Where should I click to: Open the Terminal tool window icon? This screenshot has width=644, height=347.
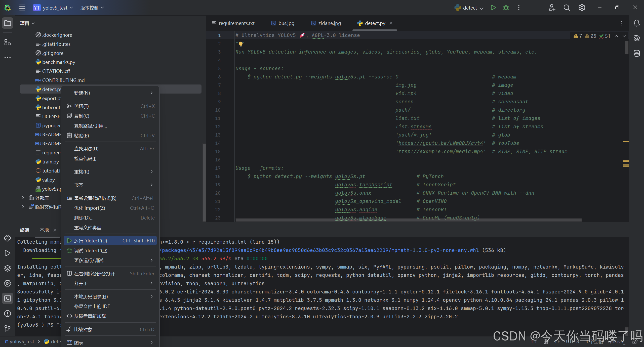tap(8, 298)
